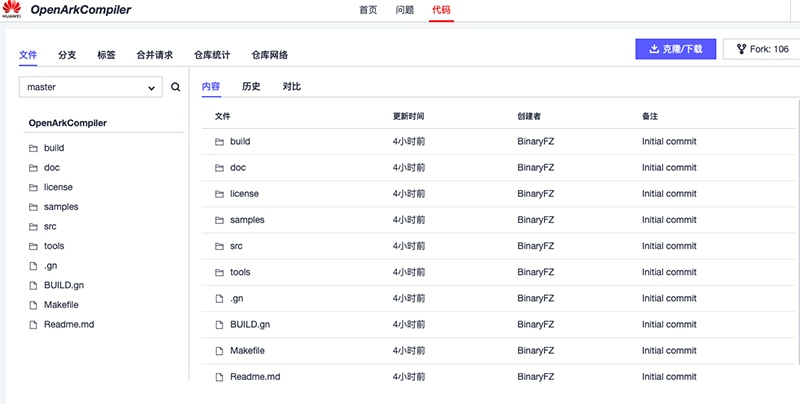Select the 文件 repository tab
Screen dimensions: 800x404
pos(28,55)
